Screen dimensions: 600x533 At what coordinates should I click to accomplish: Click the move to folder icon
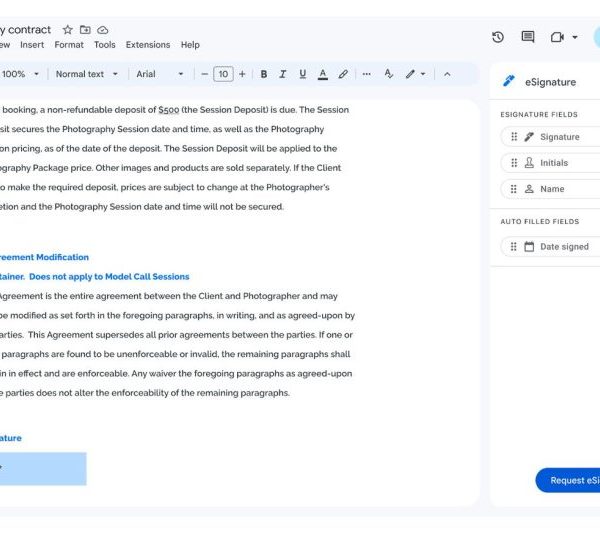(x=85, y=30)
